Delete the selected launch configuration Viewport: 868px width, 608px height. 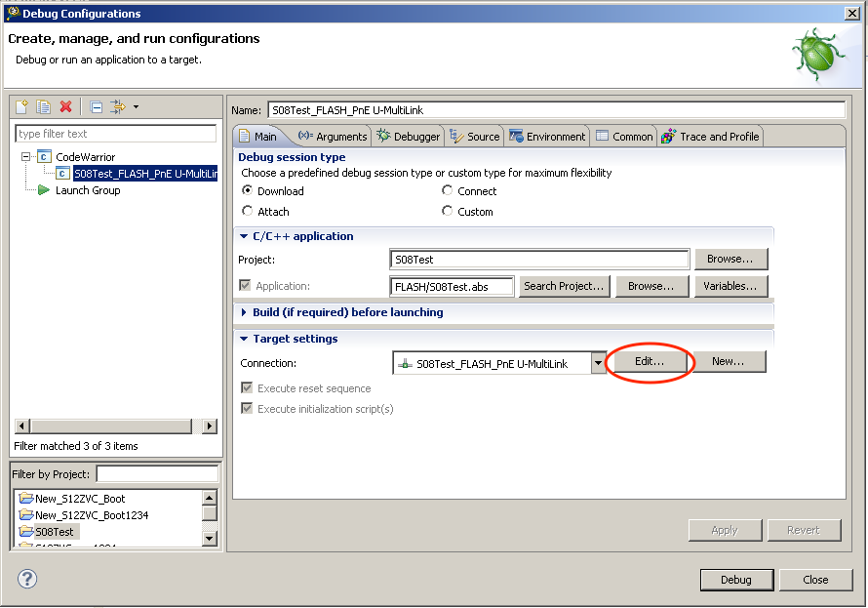(66, 106)
